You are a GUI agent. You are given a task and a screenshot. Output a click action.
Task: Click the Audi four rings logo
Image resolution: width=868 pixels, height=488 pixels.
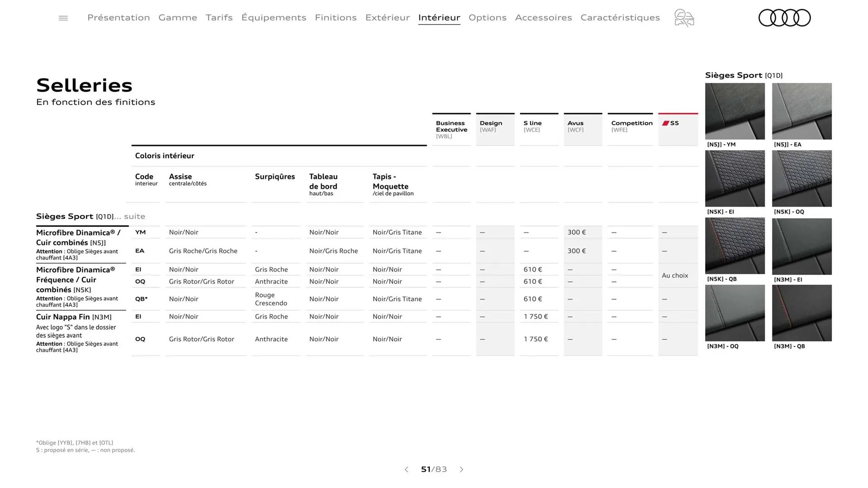tap(784, 18)
